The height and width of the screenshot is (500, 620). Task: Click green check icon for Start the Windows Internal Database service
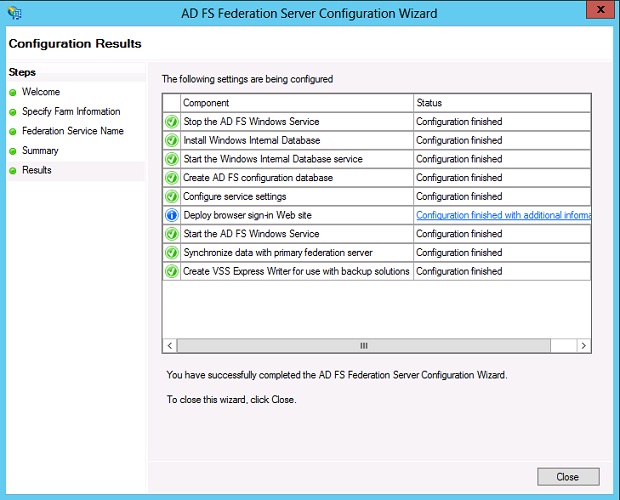(x=172, y=159)
